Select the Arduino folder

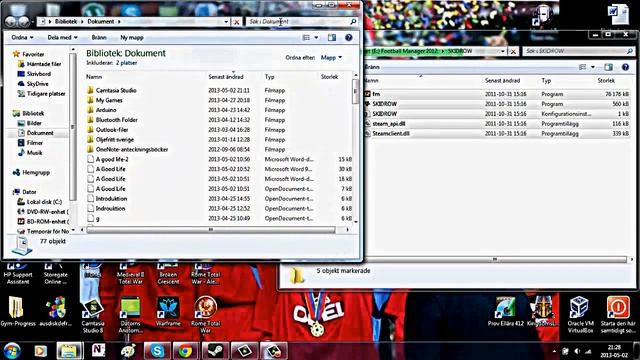106,110
